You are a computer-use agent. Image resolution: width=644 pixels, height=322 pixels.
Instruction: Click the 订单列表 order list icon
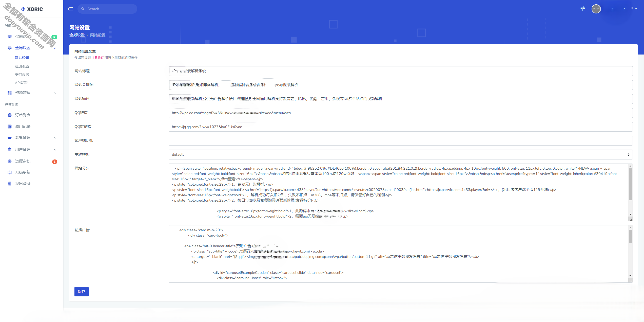coord(9,115)
